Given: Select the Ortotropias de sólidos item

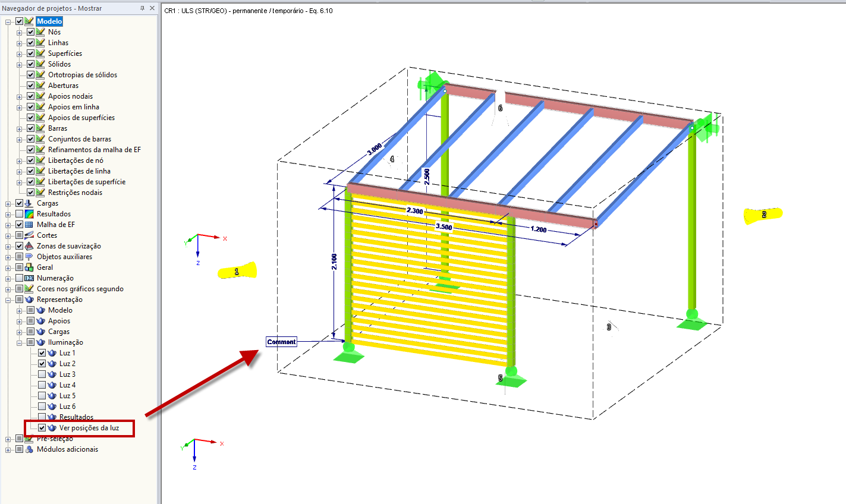Looking at the screenshot, I should pyautogui.click(x=83, y=75).
